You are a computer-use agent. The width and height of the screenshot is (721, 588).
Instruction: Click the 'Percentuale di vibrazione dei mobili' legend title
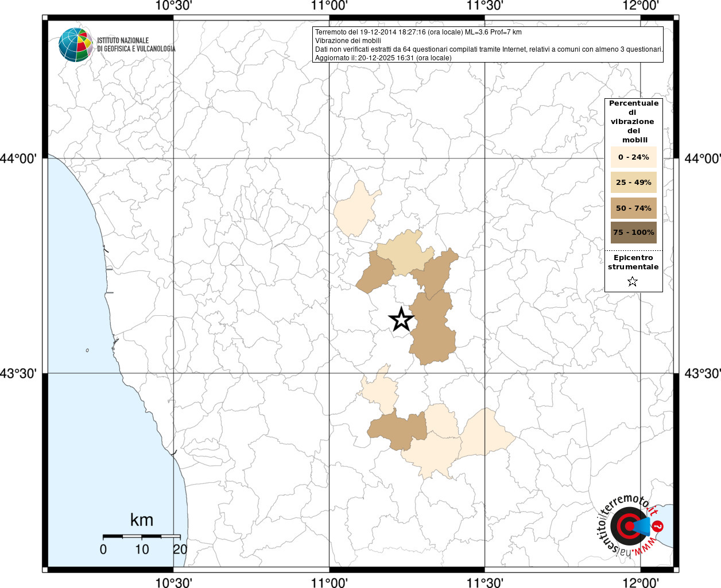point(634,122)
